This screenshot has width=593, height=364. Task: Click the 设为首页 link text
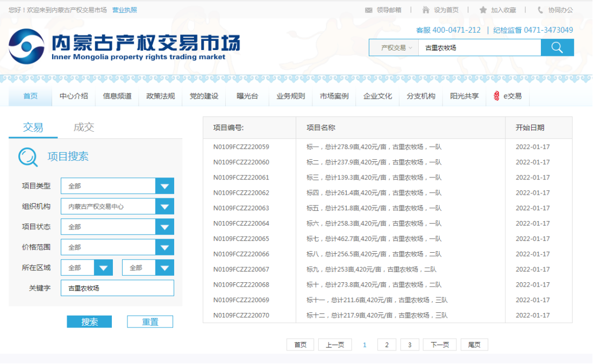pyautogui.click(x=446, y=10)
